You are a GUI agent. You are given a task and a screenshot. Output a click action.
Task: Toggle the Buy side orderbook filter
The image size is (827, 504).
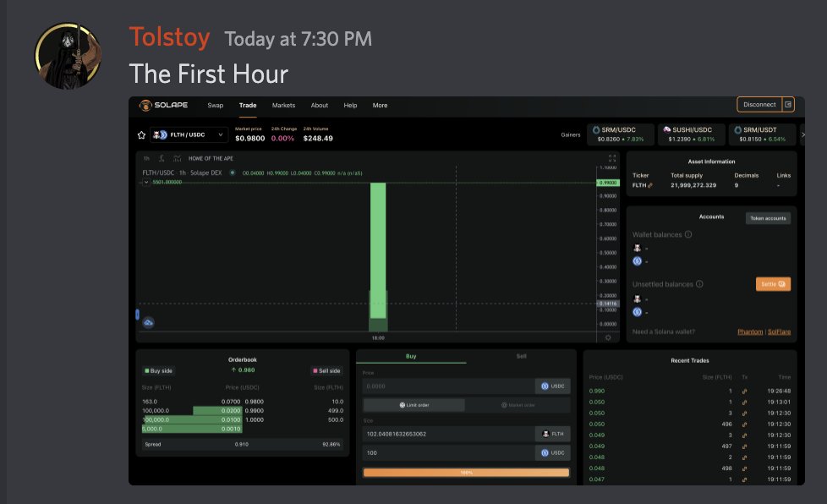(159, 370)
